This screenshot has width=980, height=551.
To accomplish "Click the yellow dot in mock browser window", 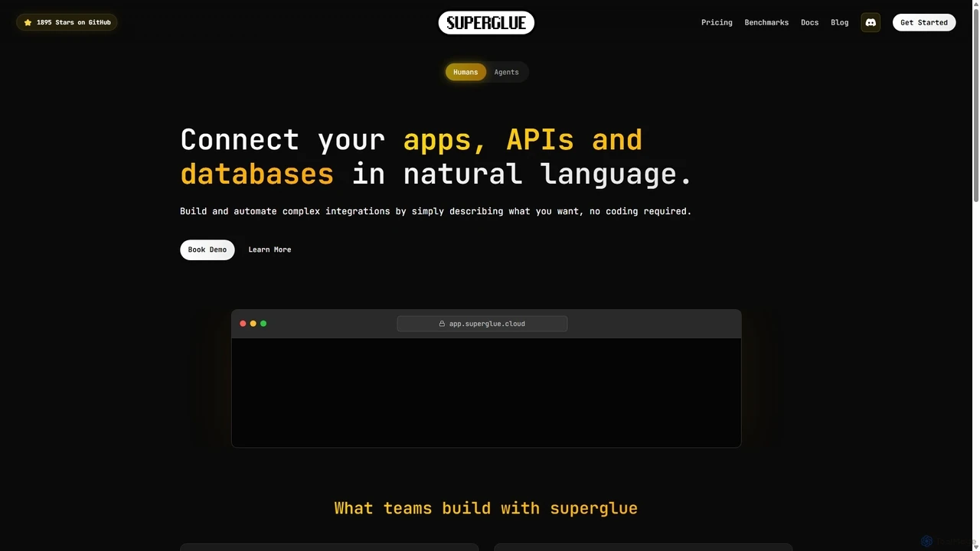I will pos(253,324).
